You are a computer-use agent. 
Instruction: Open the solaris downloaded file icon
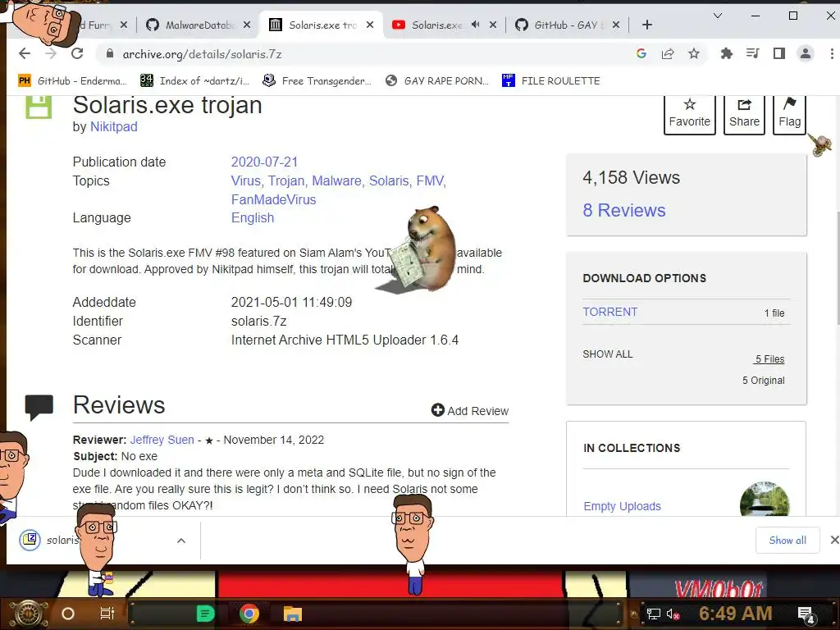tap(30, 540)
